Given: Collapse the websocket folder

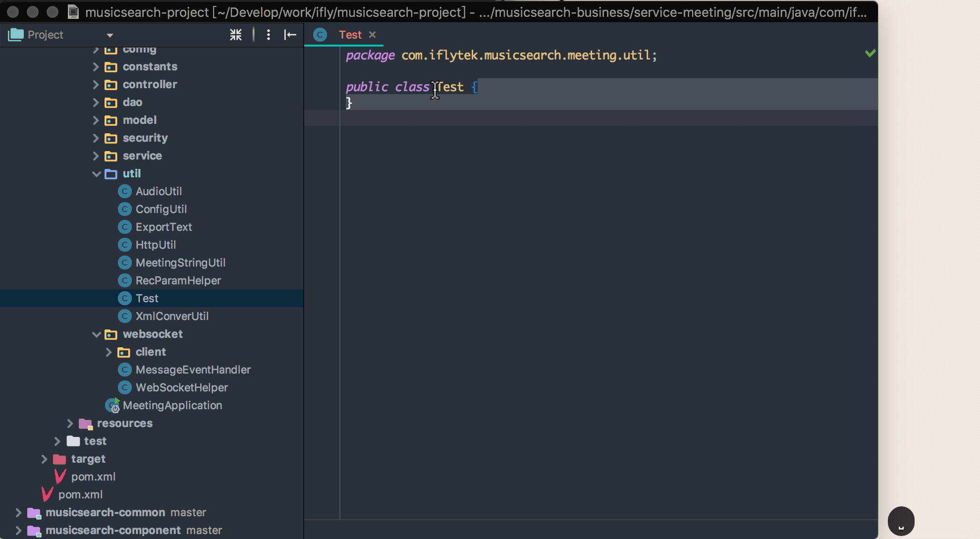Looking at the screenshot, I should (x=96, y=334).
